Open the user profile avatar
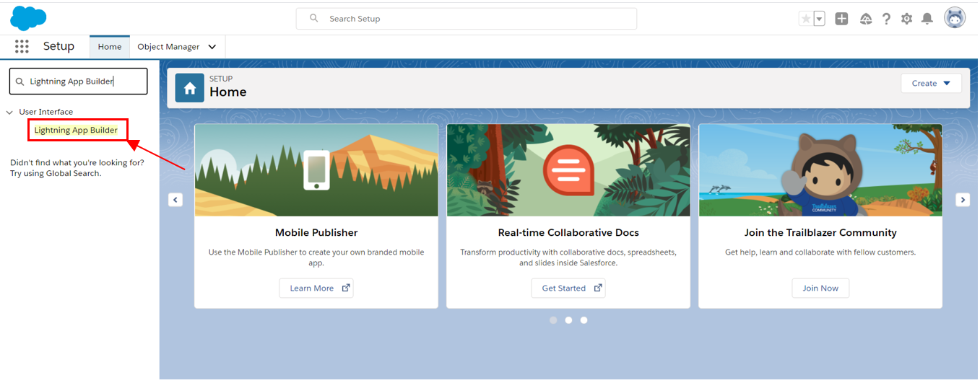 tap(955, 18)
